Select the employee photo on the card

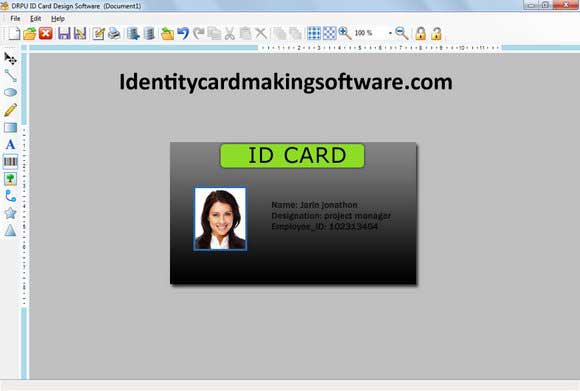click(220, 219)
